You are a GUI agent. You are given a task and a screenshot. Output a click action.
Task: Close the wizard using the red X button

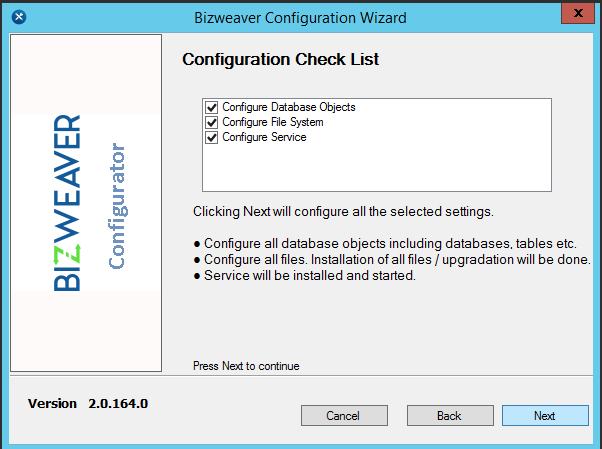[x=578, y=13]
